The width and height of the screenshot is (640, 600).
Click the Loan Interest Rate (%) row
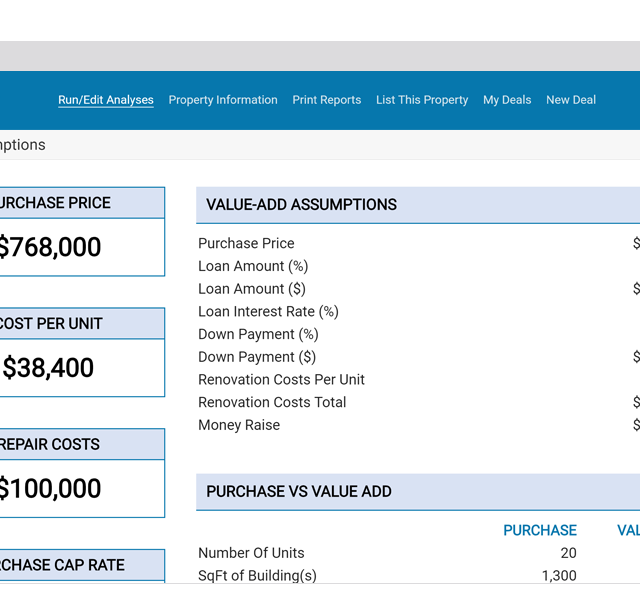tap(268, 312)
